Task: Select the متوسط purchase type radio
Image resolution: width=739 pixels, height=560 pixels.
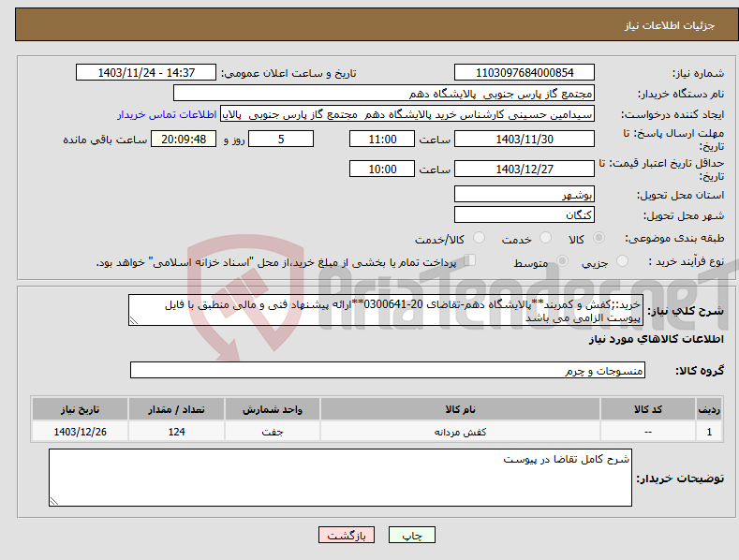Action: [x=562, y=260]
